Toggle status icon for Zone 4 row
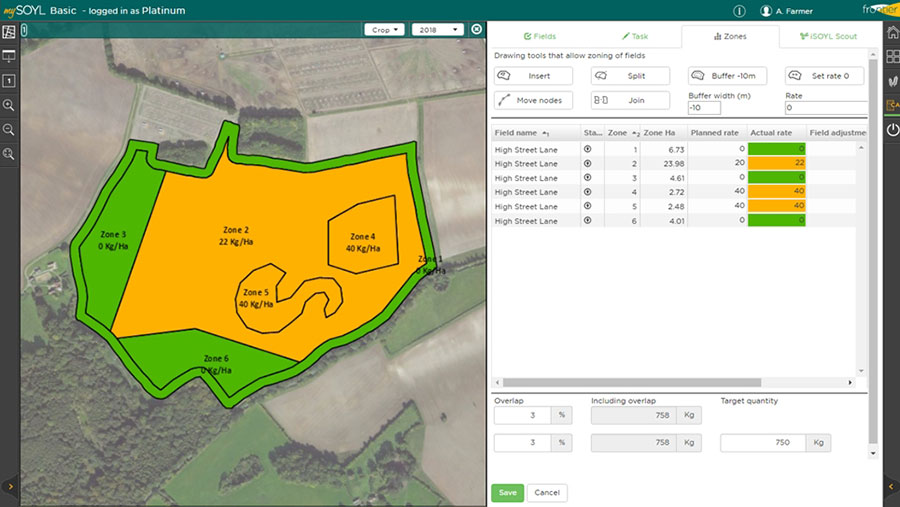 click(588, 192)
